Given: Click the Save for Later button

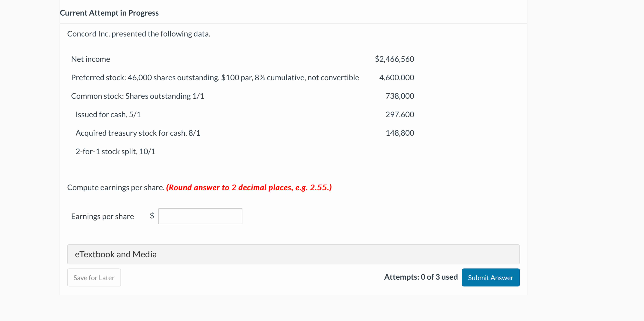Looking at the screenshot, I should [x=94, y=278].
